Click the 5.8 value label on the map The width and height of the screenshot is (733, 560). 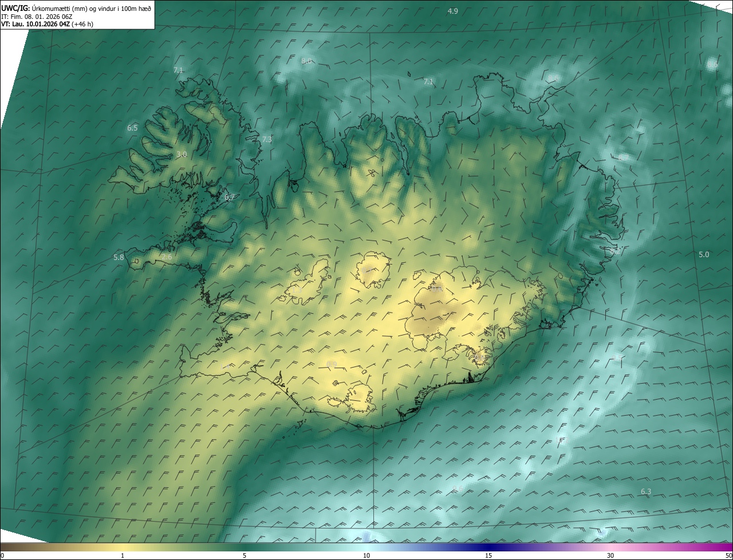(x=119, y=258)
